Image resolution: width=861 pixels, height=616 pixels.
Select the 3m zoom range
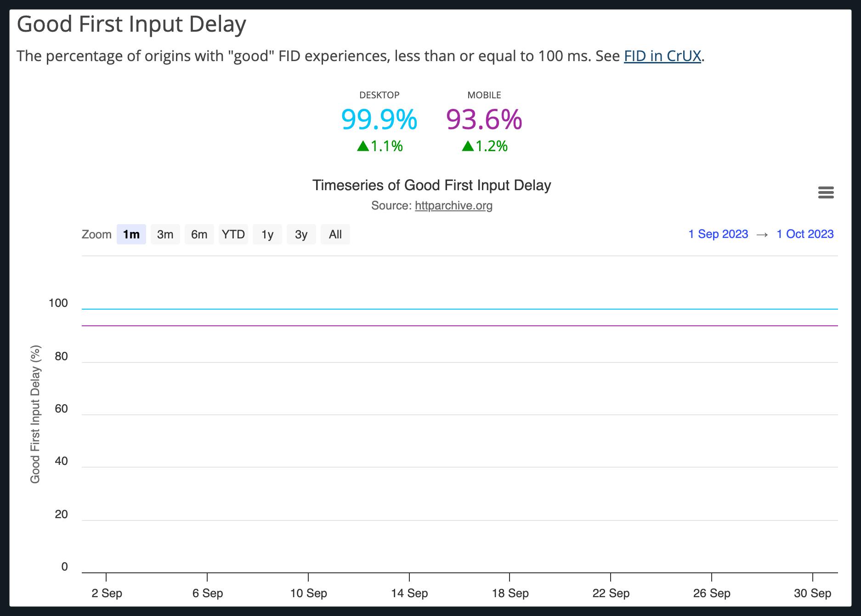[x=165, y=234]
